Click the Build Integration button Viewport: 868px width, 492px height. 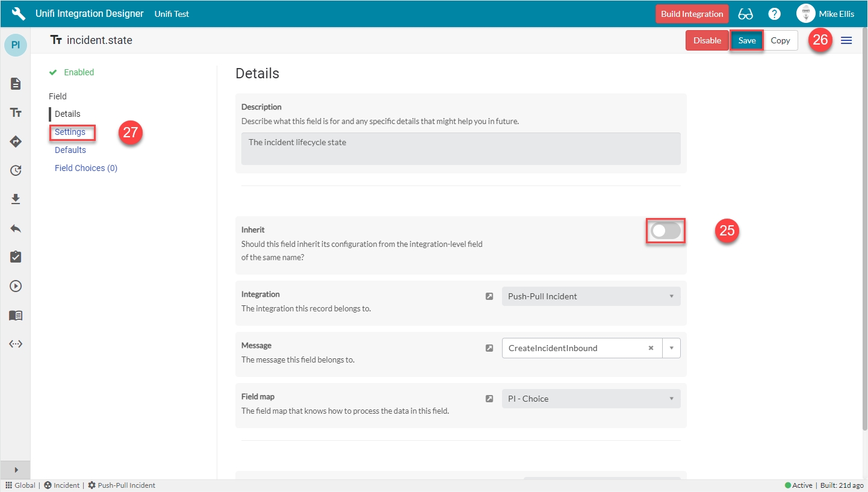pos(692,14)
